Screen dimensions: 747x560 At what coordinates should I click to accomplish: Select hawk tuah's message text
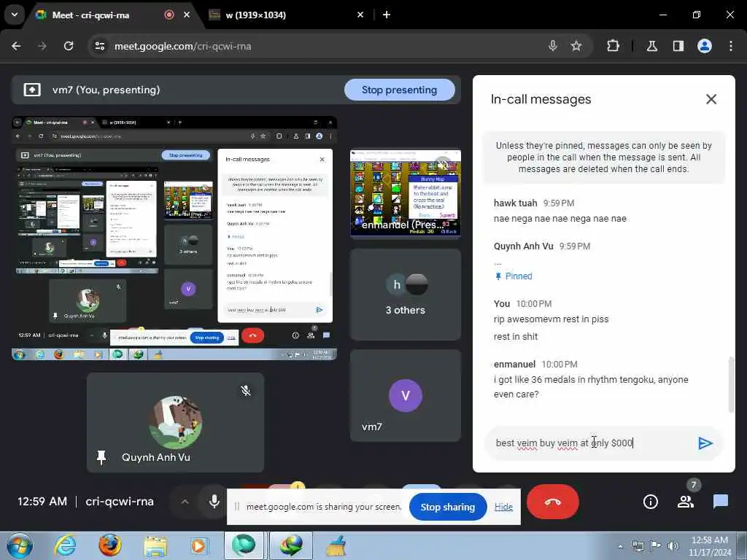coord(560,219)
